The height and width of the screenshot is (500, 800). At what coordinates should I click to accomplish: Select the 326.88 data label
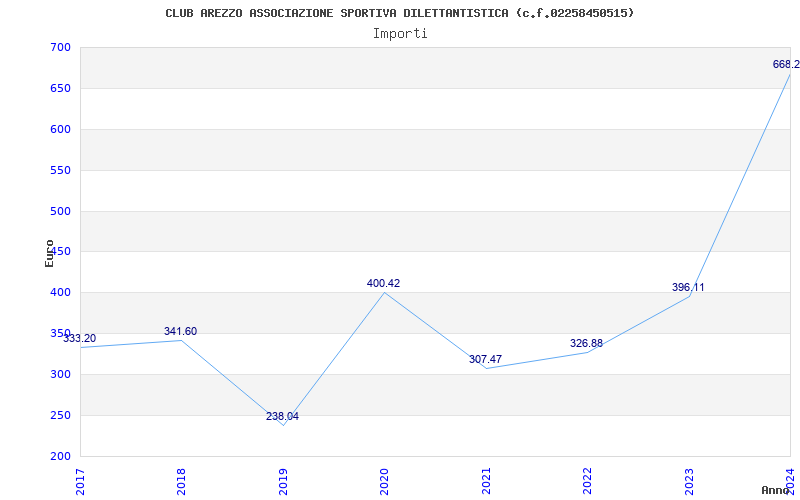click(x=586, y=343)
